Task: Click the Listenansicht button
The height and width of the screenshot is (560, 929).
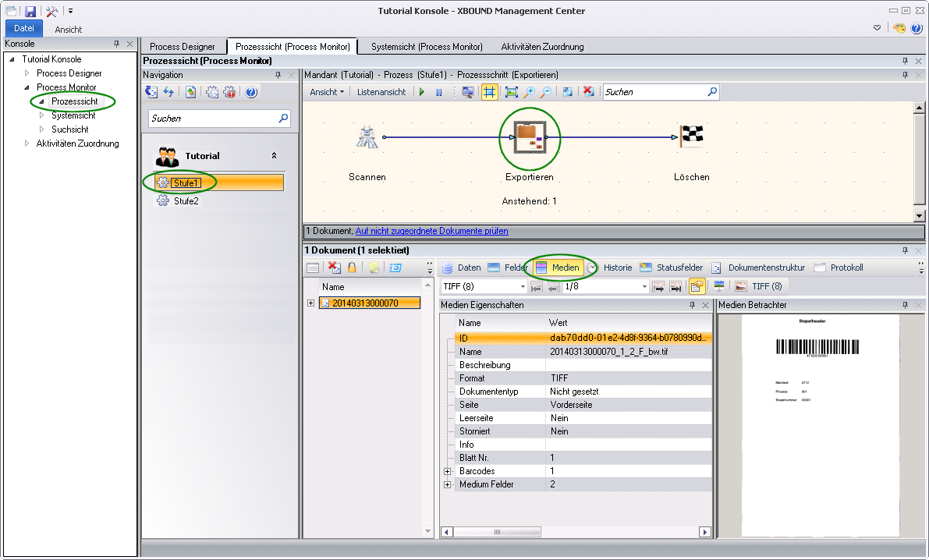Action: 381,92
